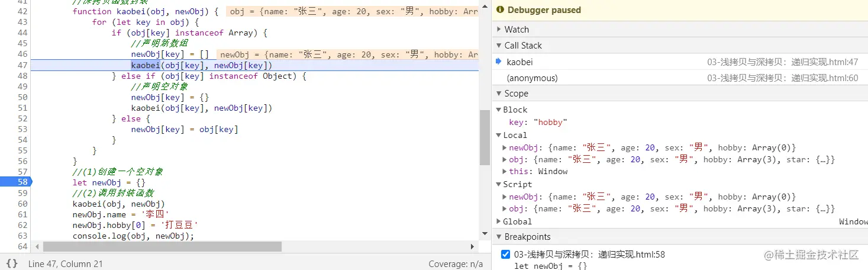The image size is (868, 270).
Task: Click newObj.name = '李四' code line
Action: (121, 214)
